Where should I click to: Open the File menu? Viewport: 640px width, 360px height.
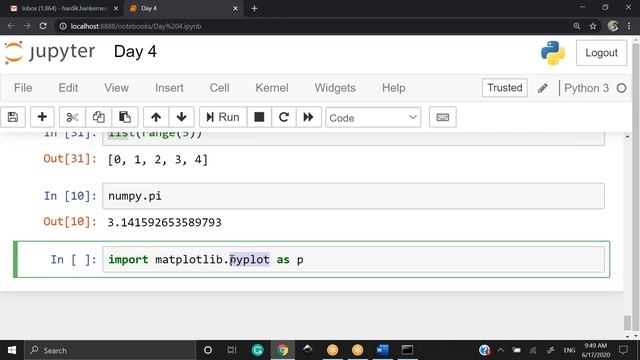coord(23,88)
